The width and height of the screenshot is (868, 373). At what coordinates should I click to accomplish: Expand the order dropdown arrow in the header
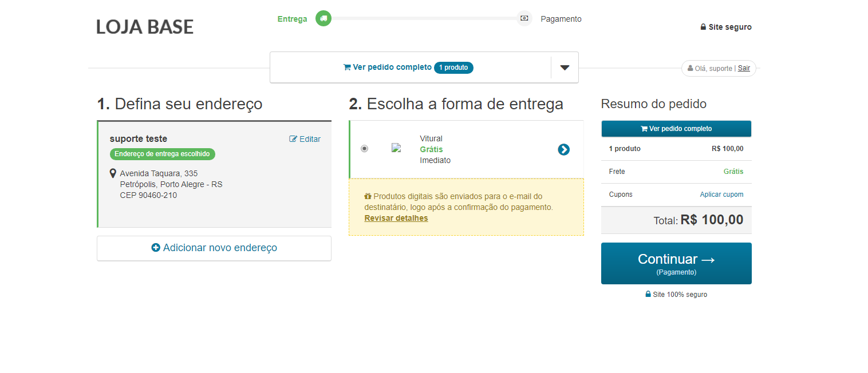pyautogui.click(x=565, y=68)
